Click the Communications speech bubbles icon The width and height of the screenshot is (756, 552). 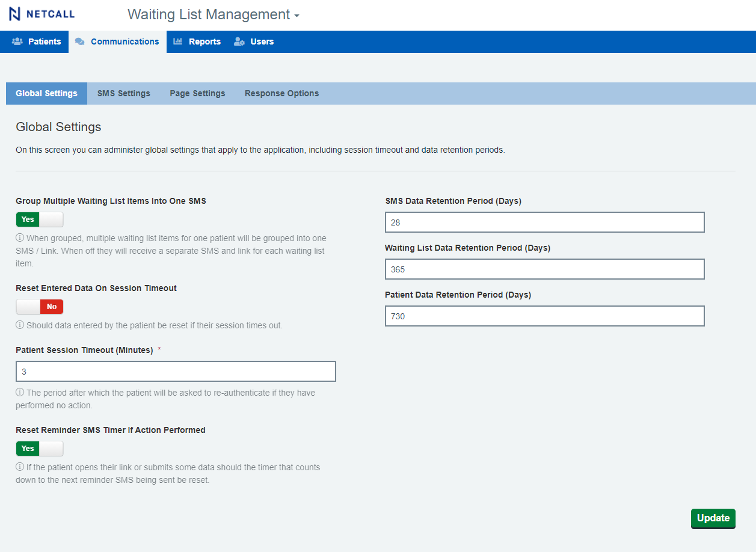tap(79, 41)
